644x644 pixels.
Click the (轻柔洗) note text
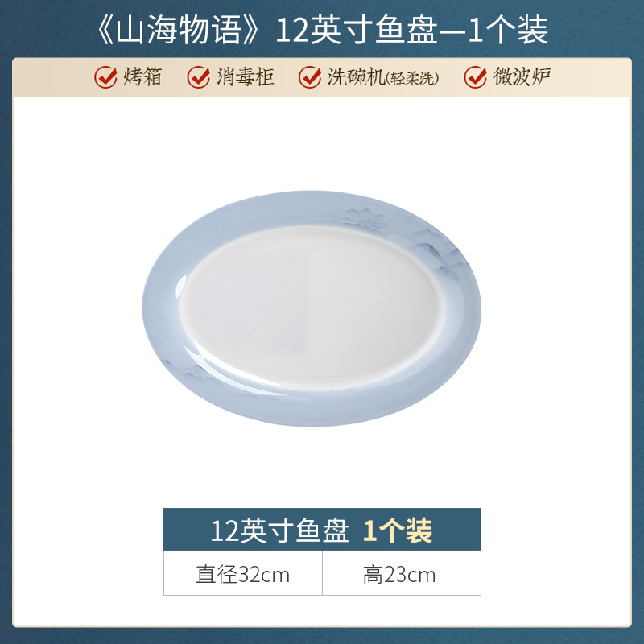pyautogui.click(x=412, y=78)
